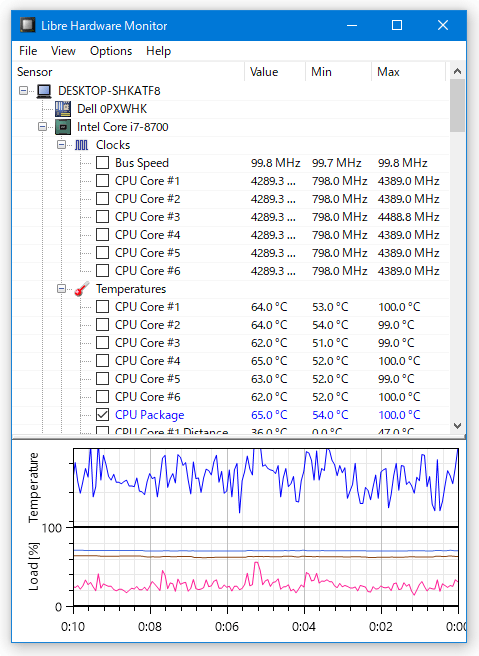479x656 pixels.
Task: Click the 4488.8 MHz max value
Action: pyautogui.click(x=408, y=217)
